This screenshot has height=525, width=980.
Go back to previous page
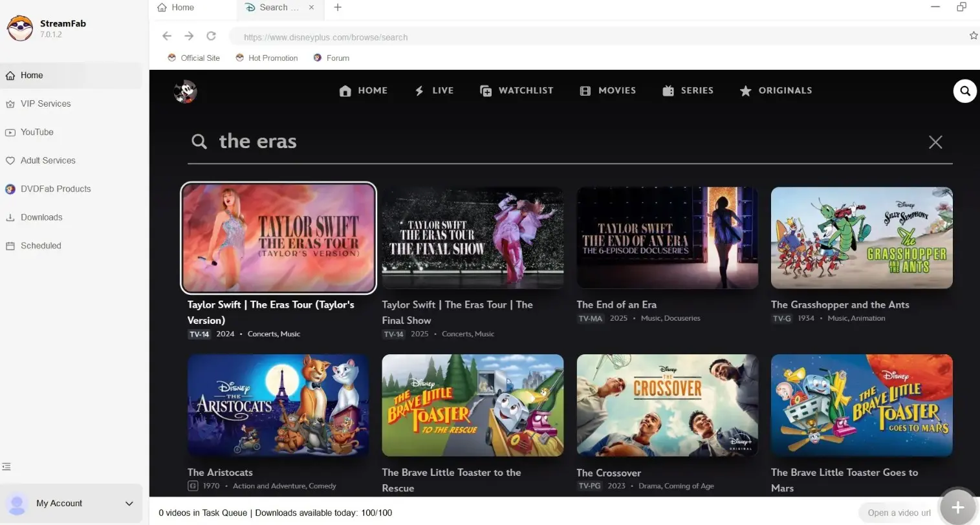coord(167,36)
